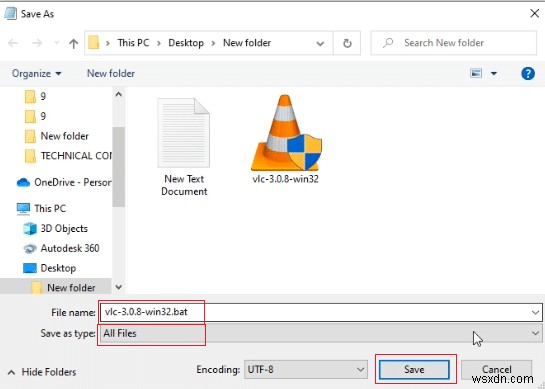
Task: Expand the File name dropdown arrow
Action: pyautogui.click(x=535, y=313)
